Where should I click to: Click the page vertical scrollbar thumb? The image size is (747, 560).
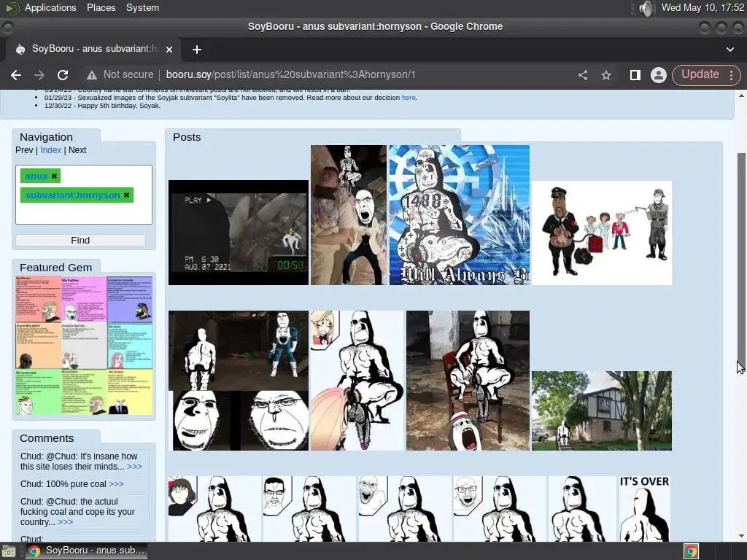point(741,260)
